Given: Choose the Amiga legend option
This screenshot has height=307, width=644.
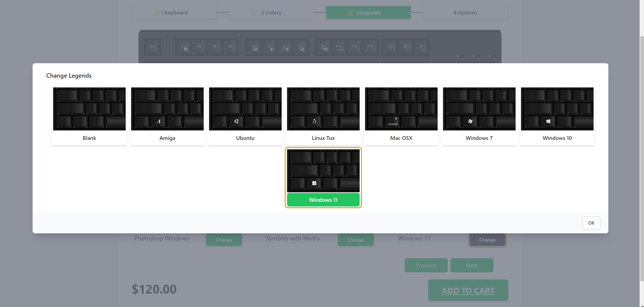Looking at the screenshot, I should click(x=167, y=116).
